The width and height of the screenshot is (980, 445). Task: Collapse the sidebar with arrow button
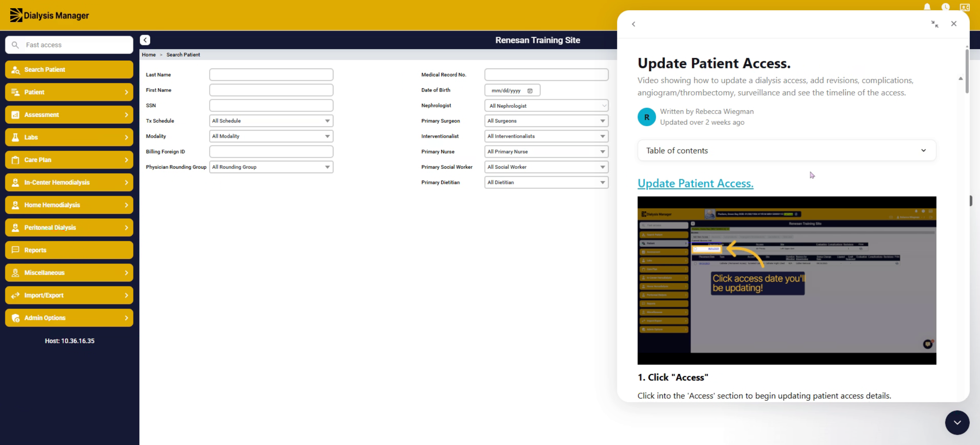click(x=145, y=40)
